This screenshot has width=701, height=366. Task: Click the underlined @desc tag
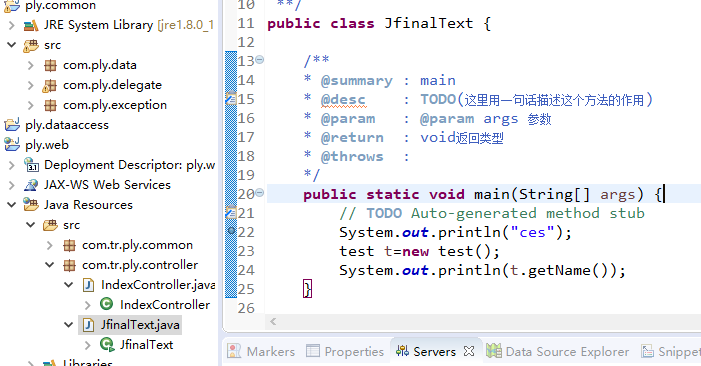tap(343, 100)
